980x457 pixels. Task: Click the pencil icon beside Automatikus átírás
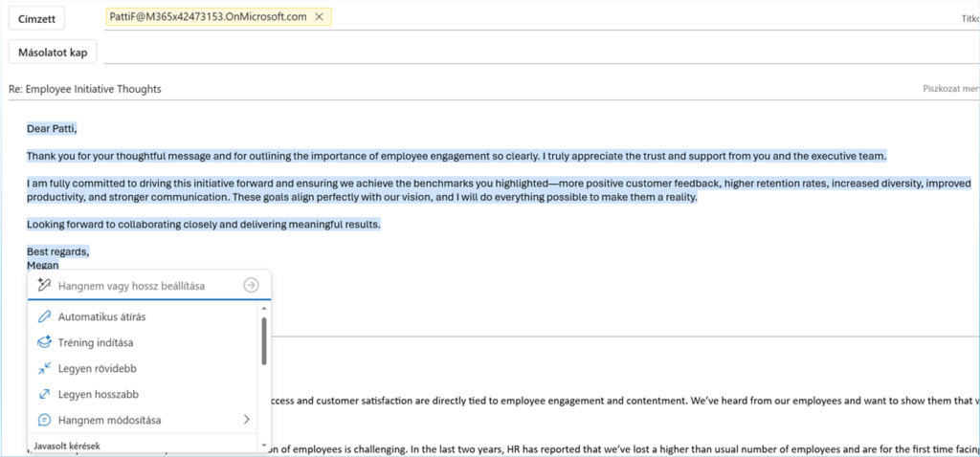pyautogui.click(x=44, y=316)
